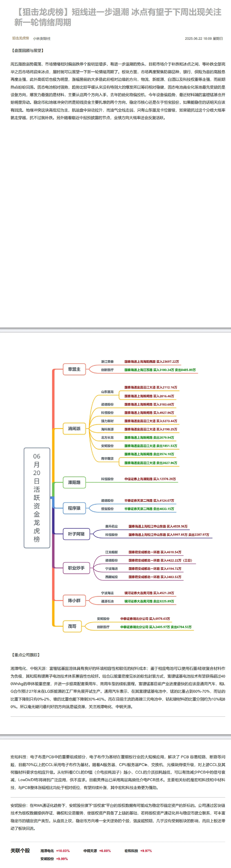The height and width of the screenshot is (868, 231).
Task: Select the 章盟主 node in the chart
Action: [74, 369]
